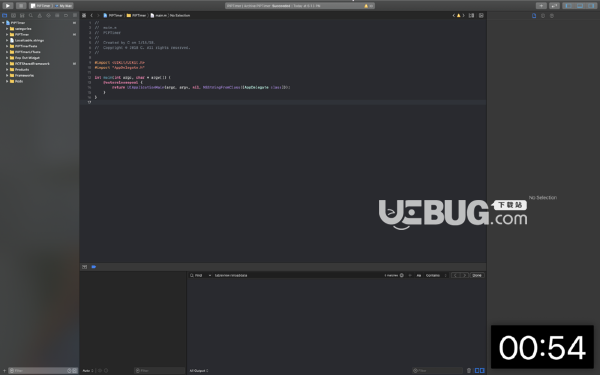Hide the debug area using the bar icon
Image resolution: width=600 pixels, height=375 pixels.
point(85,267)
